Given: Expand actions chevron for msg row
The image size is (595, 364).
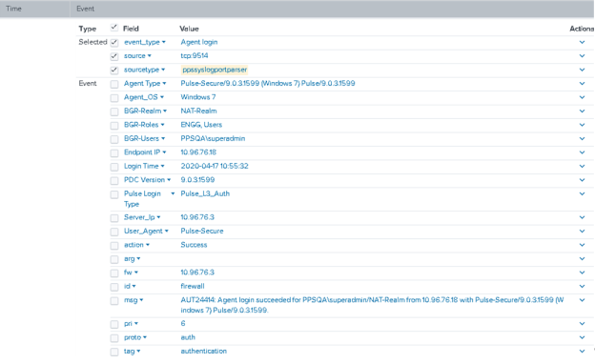Looking at the screenshot, I should [582, 300].
